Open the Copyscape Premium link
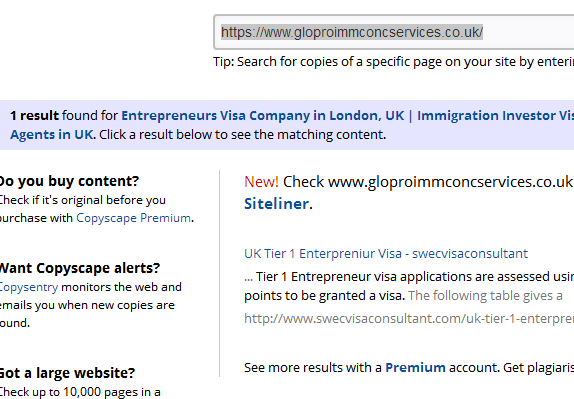 pyautogui.click(x=133, y=218)
